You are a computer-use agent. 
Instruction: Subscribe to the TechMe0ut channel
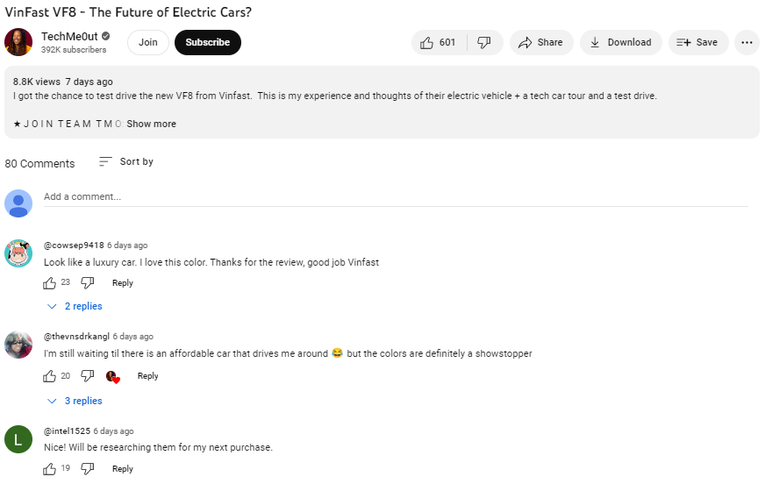207,42
